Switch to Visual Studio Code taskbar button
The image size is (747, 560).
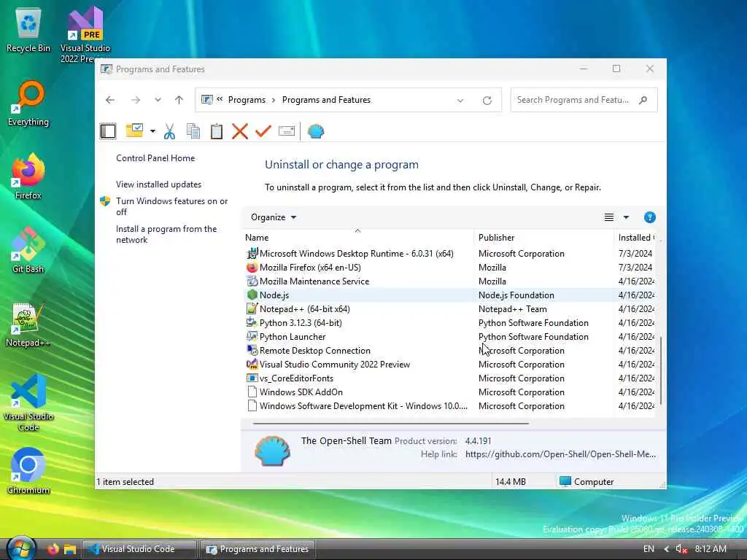click(x=139, y=549)
